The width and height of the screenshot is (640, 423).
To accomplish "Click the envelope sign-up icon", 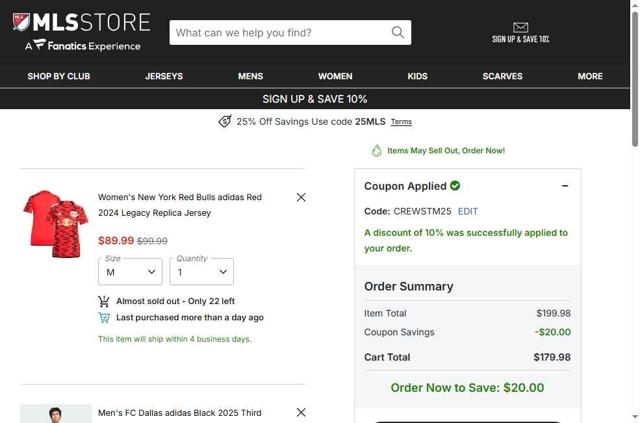I will point(520,27).
